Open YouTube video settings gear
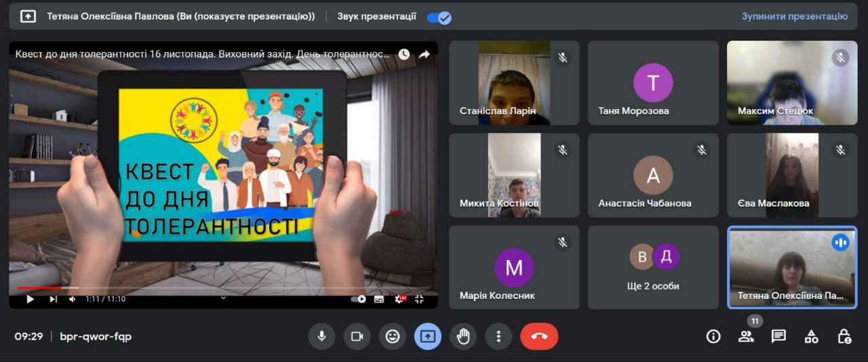The image size is (868, 362). click(399, 299)
